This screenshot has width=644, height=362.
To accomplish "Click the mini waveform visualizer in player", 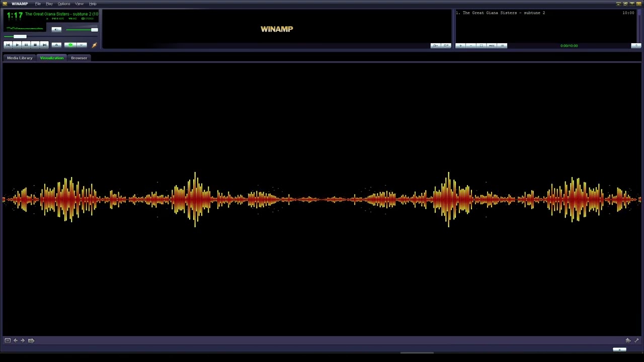I will point(25,29).
